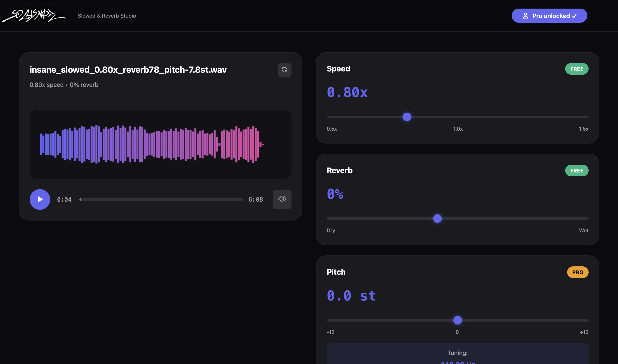Click the FREE badge on the Speed panel
Viewport: 618px width, 364px height.
(577, 69)
